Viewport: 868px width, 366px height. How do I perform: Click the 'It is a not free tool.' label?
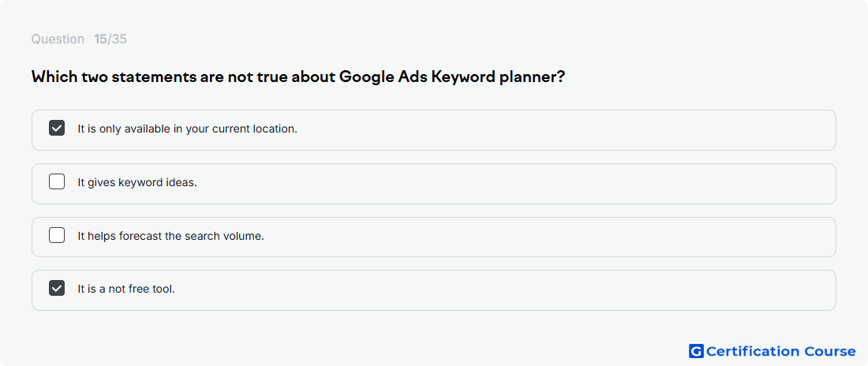(126, 289)
